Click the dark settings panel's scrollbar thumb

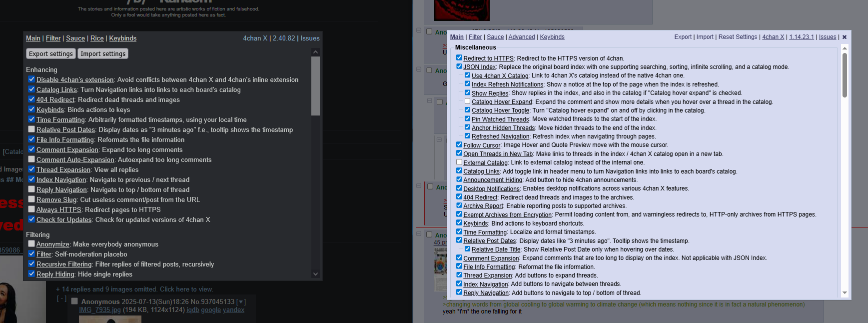pyautogui.click(x=315, y=86)
